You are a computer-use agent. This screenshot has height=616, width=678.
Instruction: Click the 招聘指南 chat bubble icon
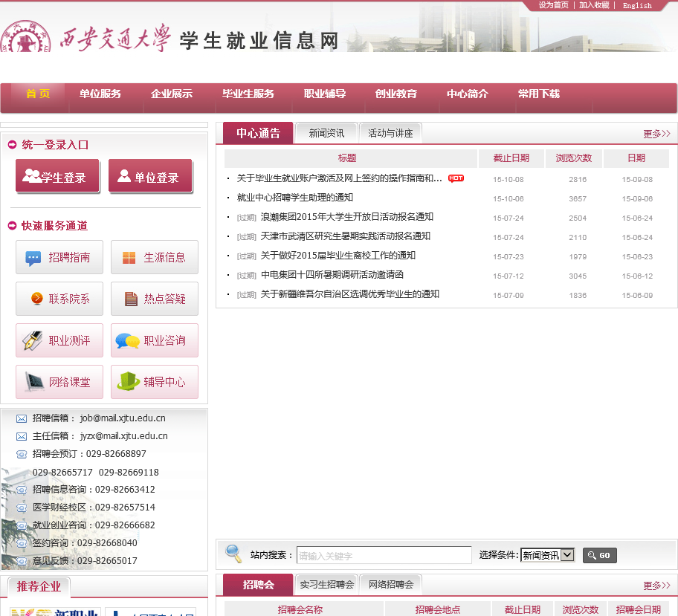coord(33,258)
